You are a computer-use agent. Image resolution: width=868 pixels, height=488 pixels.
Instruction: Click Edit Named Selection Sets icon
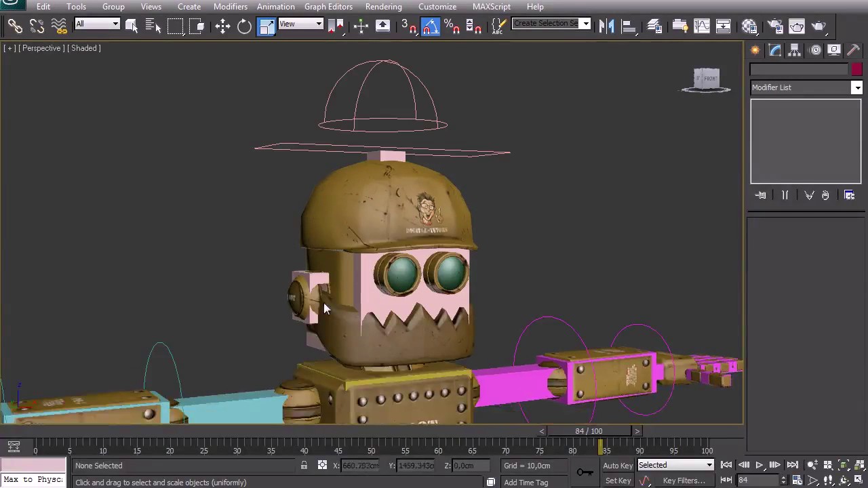499,26
